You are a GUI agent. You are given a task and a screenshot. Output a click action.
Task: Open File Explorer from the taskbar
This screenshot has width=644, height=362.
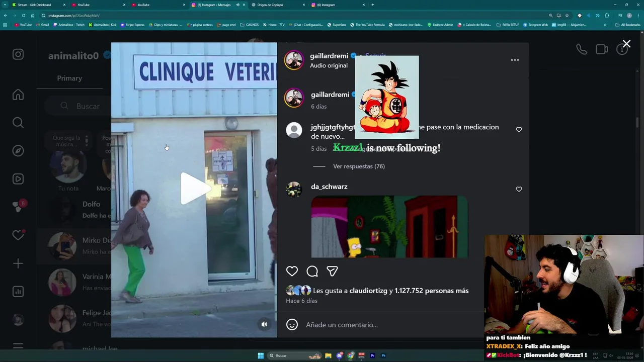[328, 355]
